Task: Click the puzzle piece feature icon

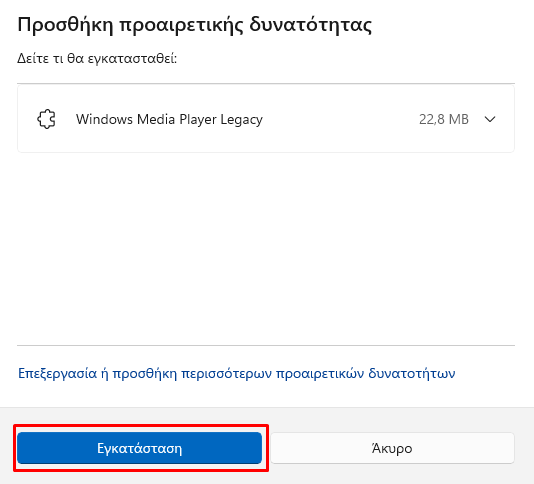Action: (46, 119)
